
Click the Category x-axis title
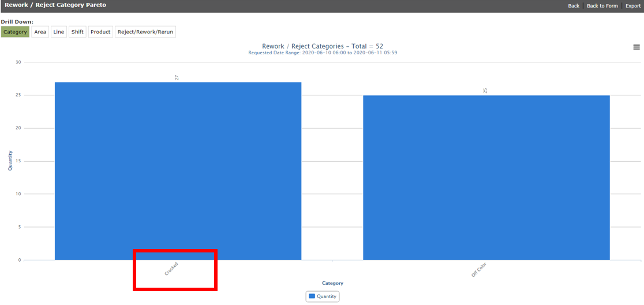pyautogui.click(x=332, y=283)
